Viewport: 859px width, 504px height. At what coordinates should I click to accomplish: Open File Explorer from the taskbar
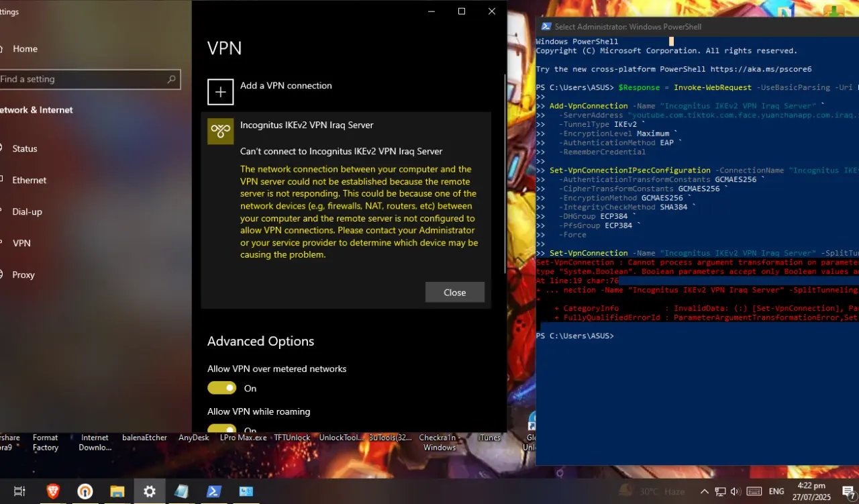pos(117,491)
